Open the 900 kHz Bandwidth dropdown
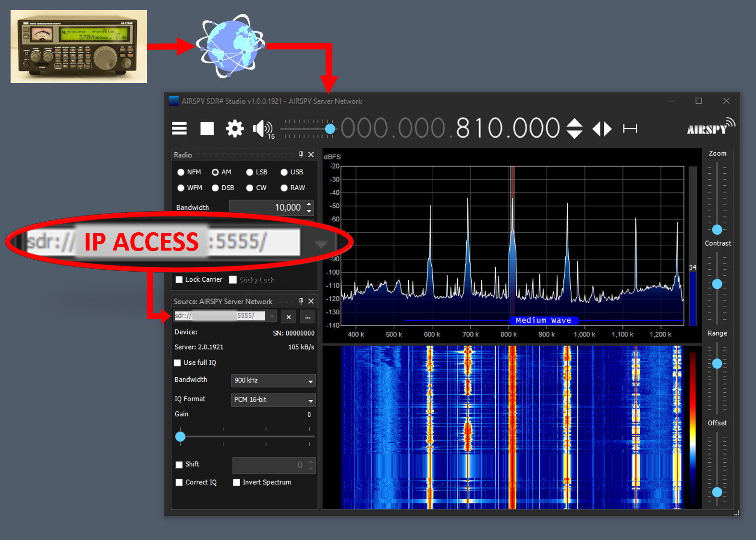Viewport: 756px width, 540px height. (x=273, y=381)
